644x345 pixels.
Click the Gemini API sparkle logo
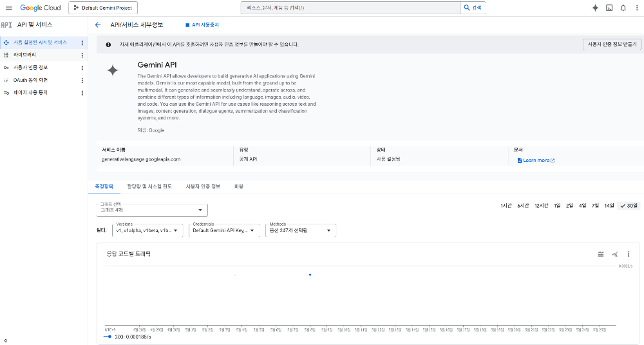pos(113,70)
